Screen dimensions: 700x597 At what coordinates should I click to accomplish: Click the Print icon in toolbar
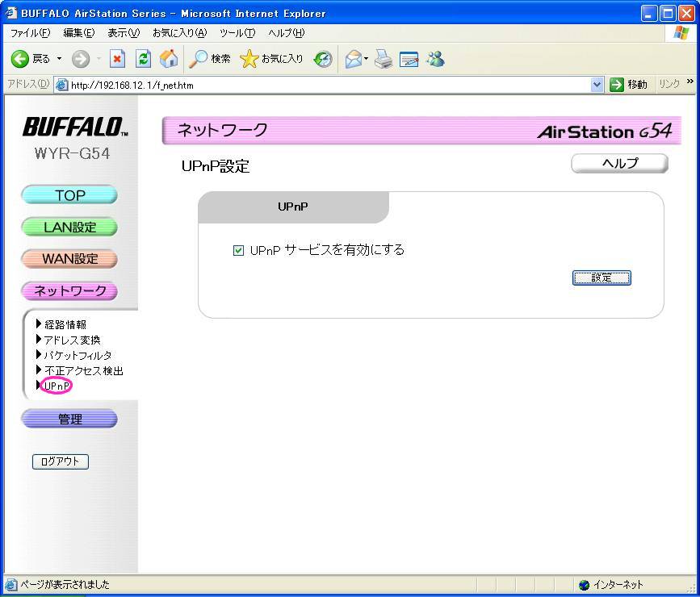point(383,59)
